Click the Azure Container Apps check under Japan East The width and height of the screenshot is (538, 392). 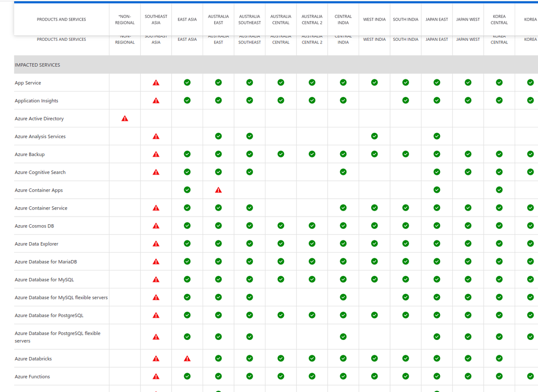pyautogui.click(x=437, y=190)
